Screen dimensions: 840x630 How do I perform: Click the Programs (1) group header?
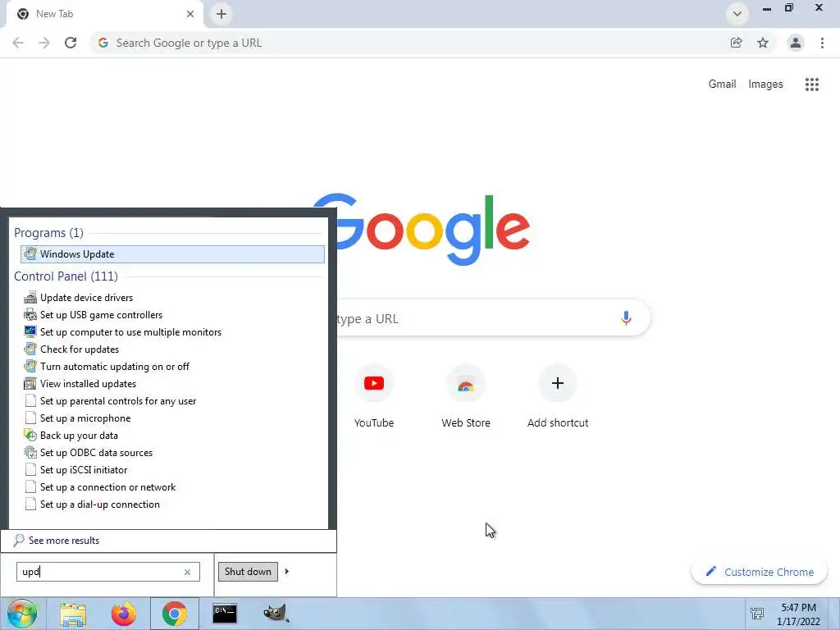click(x=48, y=232)
